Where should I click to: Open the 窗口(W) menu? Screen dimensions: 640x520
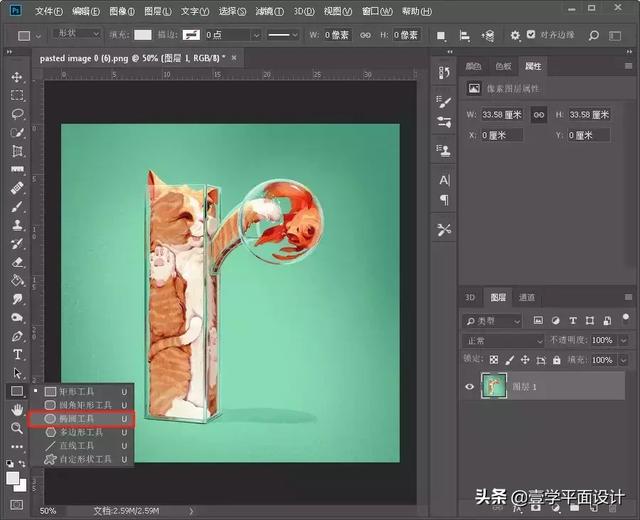[x=377, y=11]
